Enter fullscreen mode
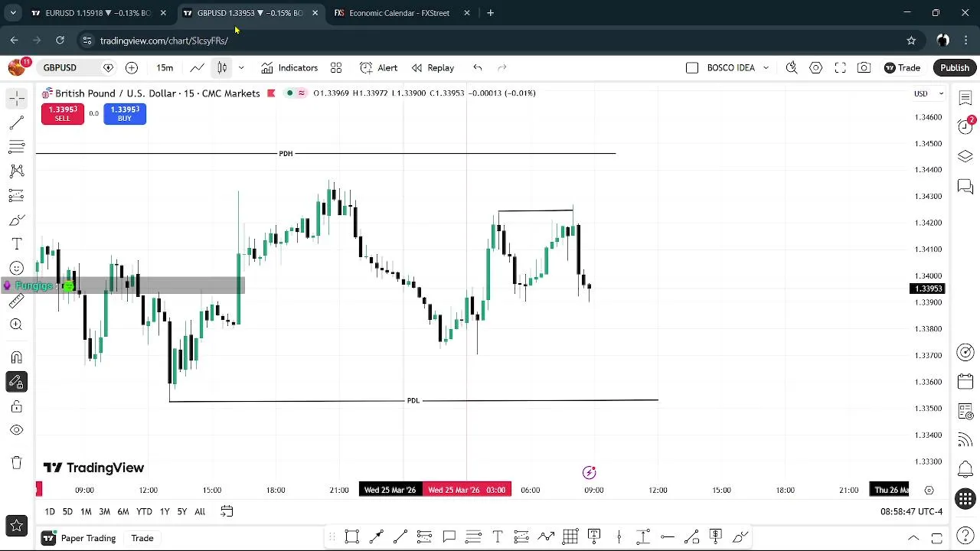The width and height of the screenshot is (980, 551). 840,67
